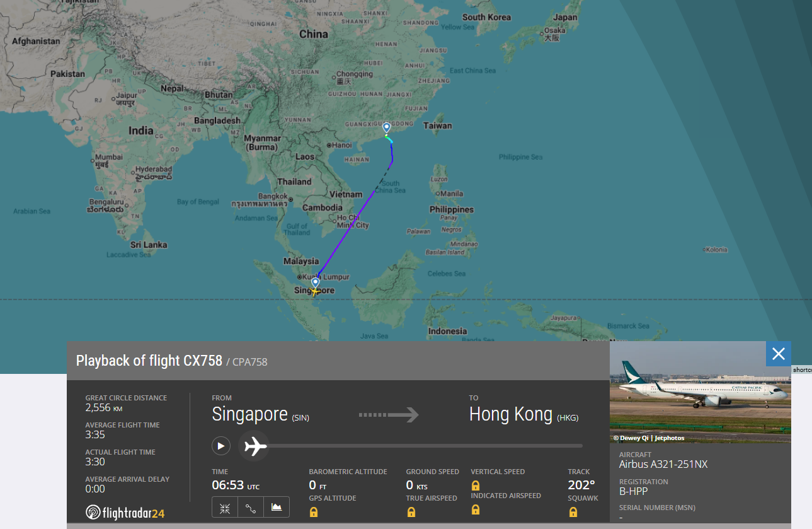Open the Cathay Pacific aircraft photo
Viewport: 812px width, 529px height.
click(x=700, y=392)
